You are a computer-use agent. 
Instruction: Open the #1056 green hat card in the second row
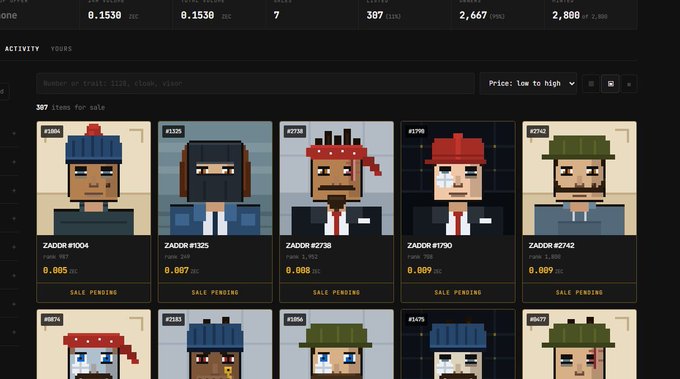coord(337,344)
